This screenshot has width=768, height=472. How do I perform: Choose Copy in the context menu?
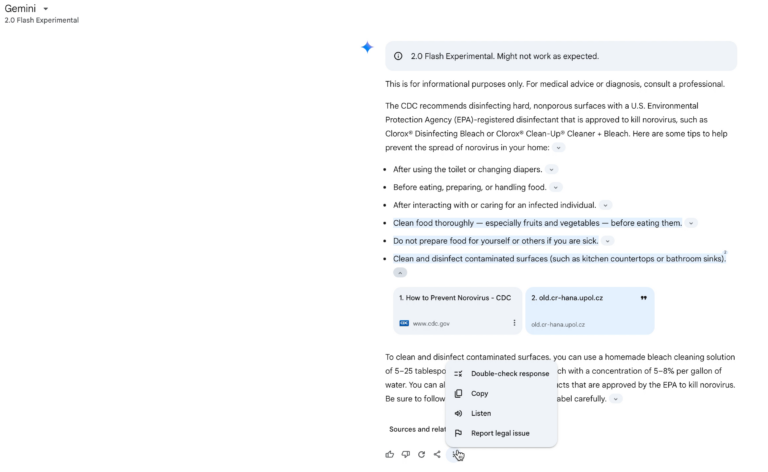pyautogui.click(x=480, y=394)
